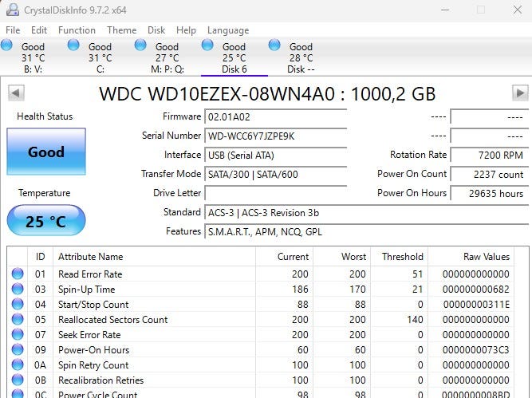This screenshot has height=398, width=532.
Task: Click the 25 °C temperature button
Action: point(46,221)
